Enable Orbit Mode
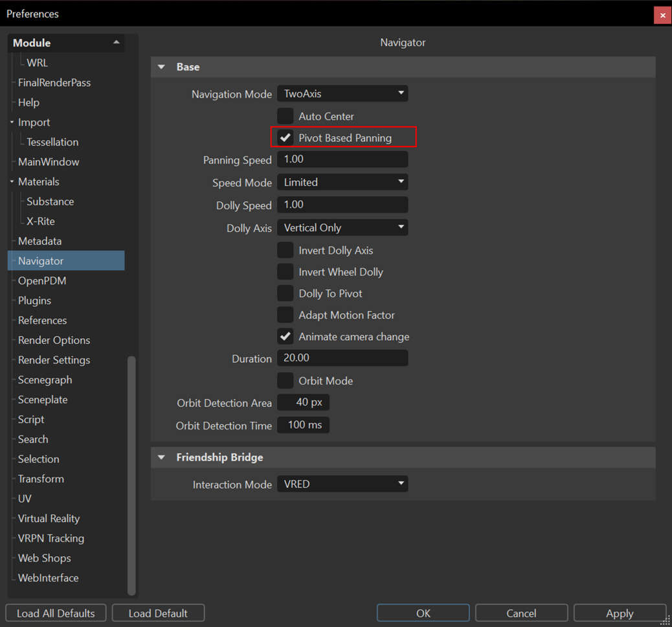672x627 pixels. tap(285, 380)
